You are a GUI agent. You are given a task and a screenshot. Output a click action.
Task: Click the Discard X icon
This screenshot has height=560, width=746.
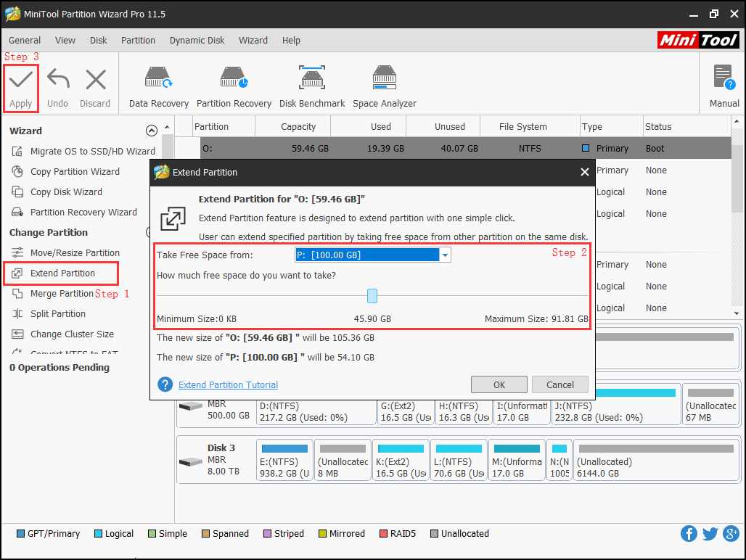[x=95, y=80]
